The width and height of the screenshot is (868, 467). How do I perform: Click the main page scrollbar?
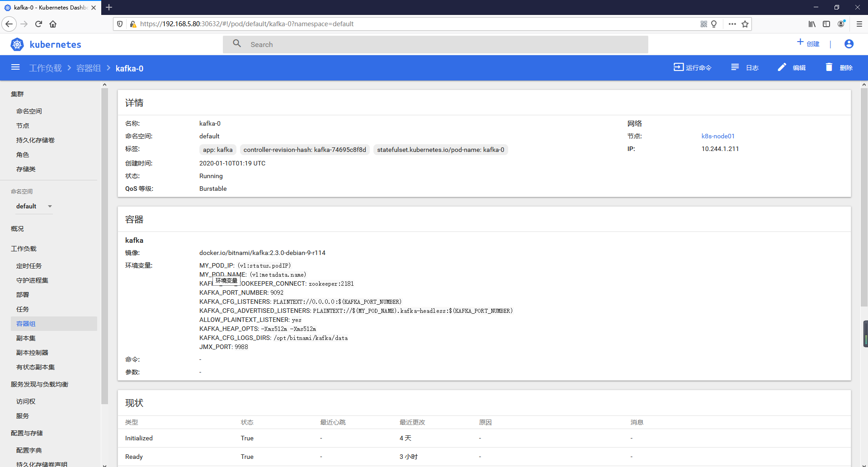(x=864, y=197)
